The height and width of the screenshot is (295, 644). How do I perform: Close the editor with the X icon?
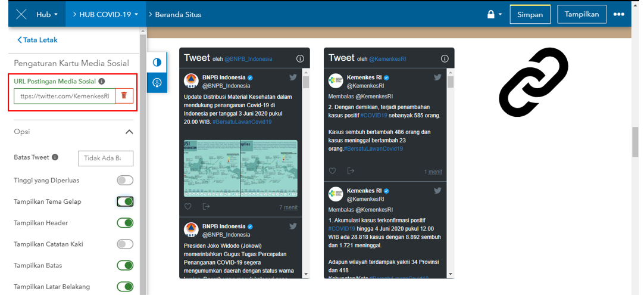click(x=21, y=14)
